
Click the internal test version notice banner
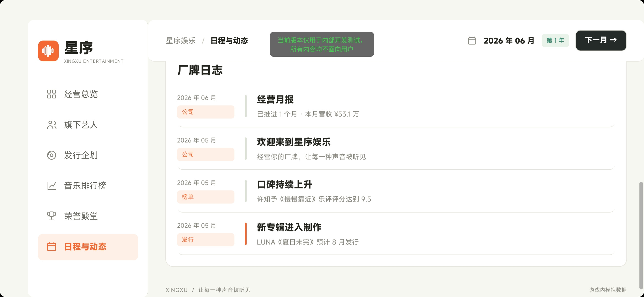[x=322, y=44]
